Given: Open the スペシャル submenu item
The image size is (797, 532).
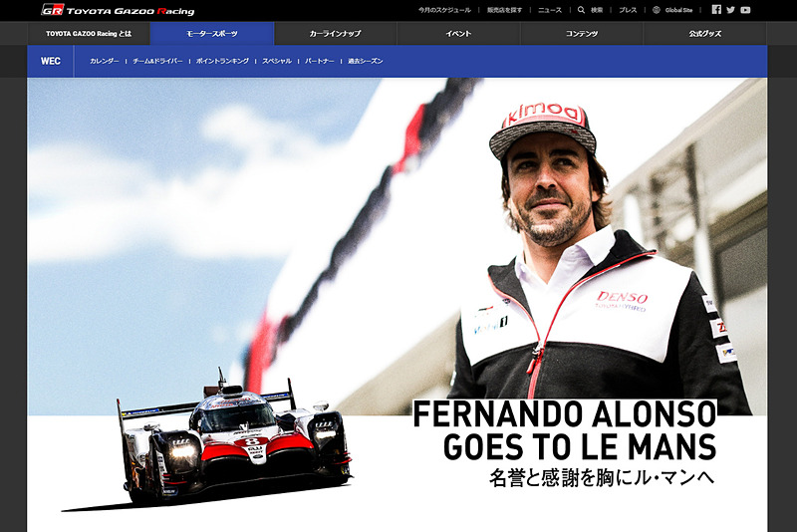Looking at the screenshot, I should coord(277,61).
